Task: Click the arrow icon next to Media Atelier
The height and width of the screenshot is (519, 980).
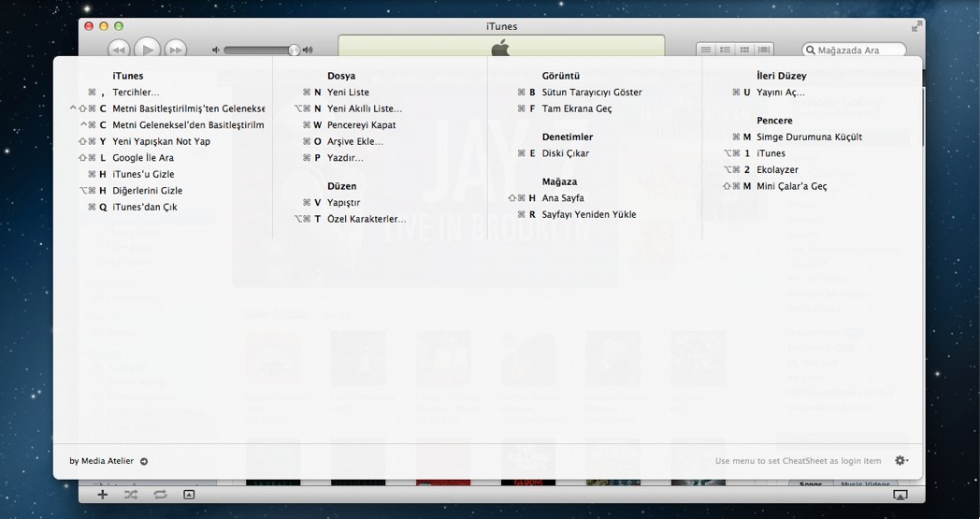Action: 144,461
